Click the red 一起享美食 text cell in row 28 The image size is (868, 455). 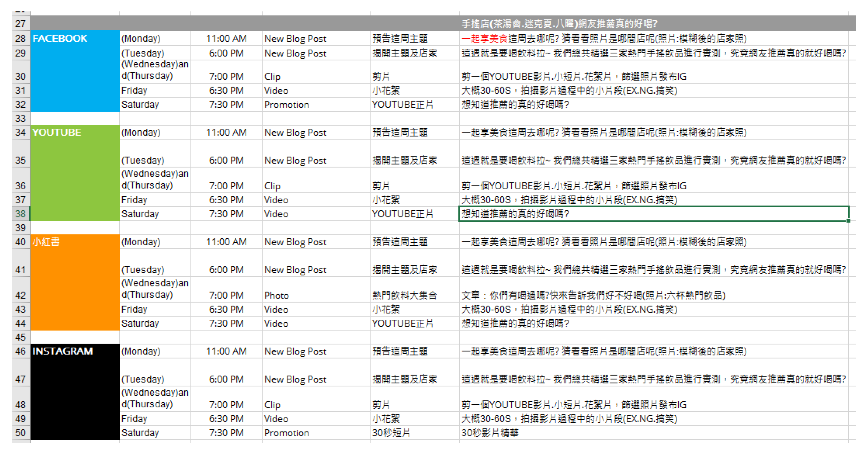click(485, 38)
